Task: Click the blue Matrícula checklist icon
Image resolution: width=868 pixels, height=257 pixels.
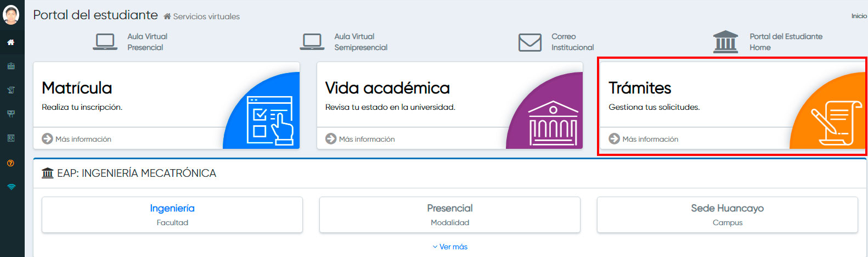Action: pyautogui.click(x=269, y=120)
